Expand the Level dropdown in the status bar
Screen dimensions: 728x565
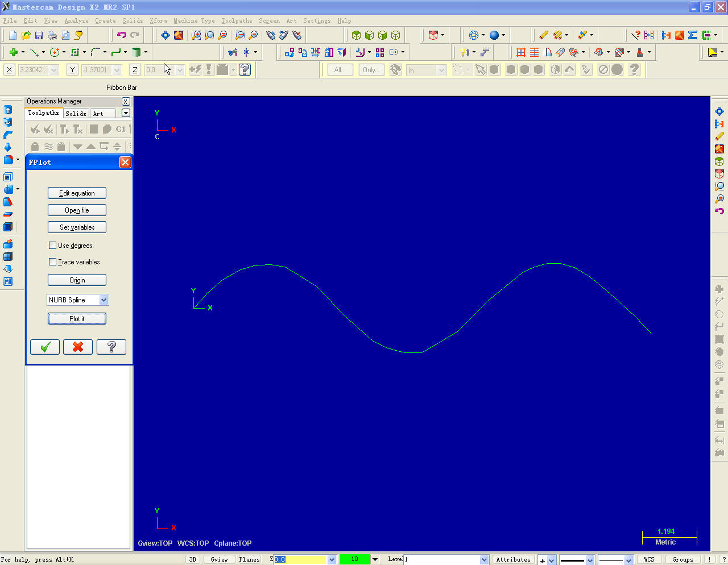click(483, 559)
